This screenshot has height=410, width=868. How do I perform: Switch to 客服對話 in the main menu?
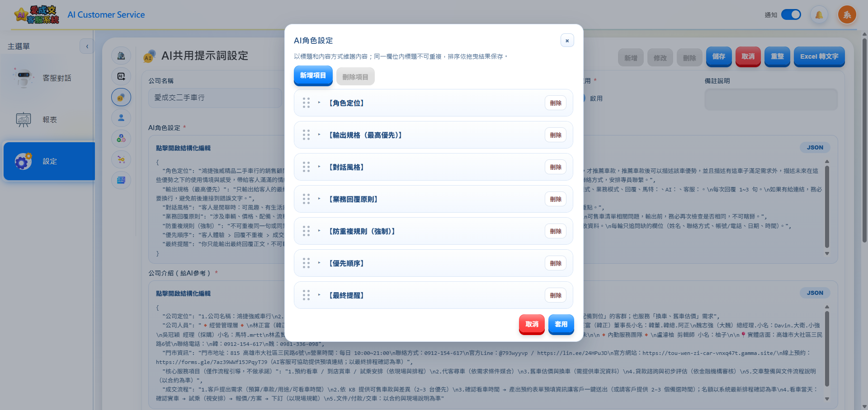pos(48,78)
